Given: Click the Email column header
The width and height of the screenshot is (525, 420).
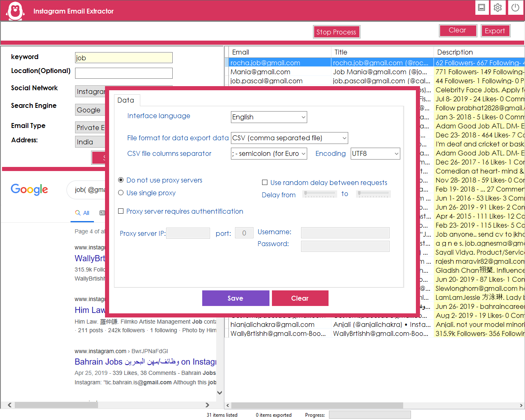Looking at the screenshot, I should pyautogui.click(x=240, y=52).
